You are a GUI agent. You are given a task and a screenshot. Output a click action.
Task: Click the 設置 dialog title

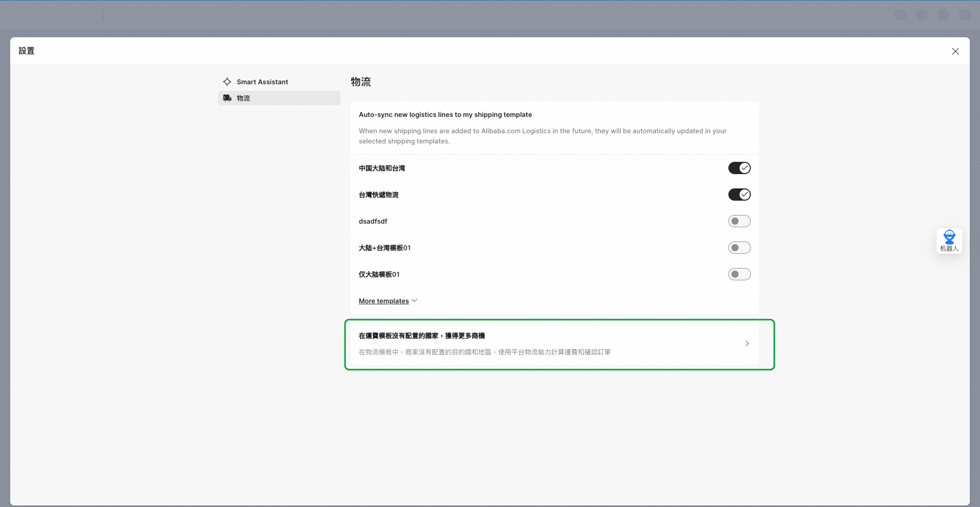(x=27, y=51)
